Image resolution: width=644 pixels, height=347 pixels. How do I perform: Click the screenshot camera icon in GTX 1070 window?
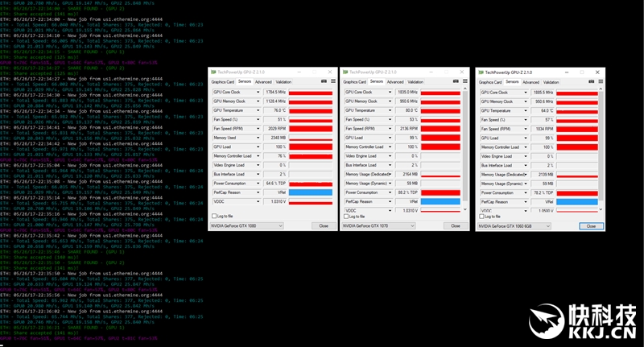coord(456,81)
